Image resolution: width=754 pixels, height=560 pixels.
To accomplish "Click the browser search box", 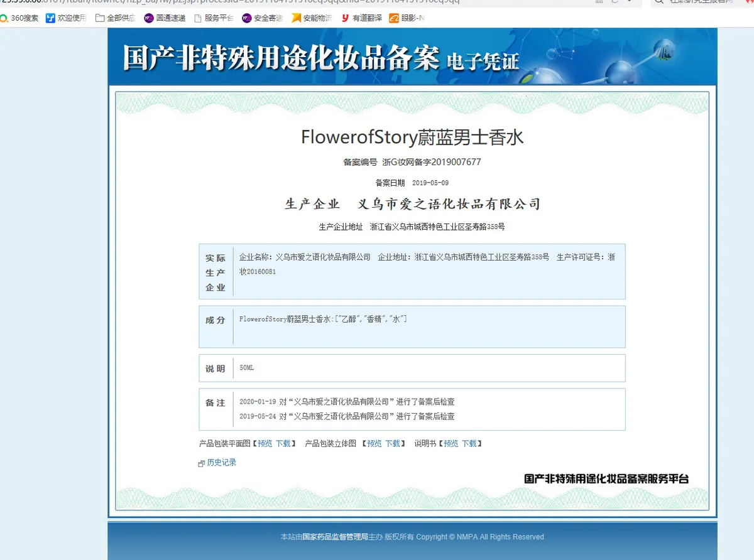I will click(702, 2).
